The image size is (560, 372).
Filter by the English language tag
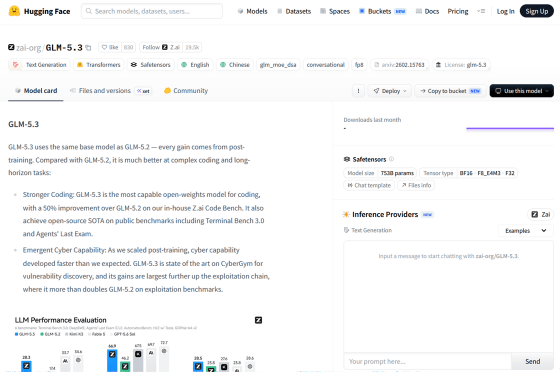point(195,65)
